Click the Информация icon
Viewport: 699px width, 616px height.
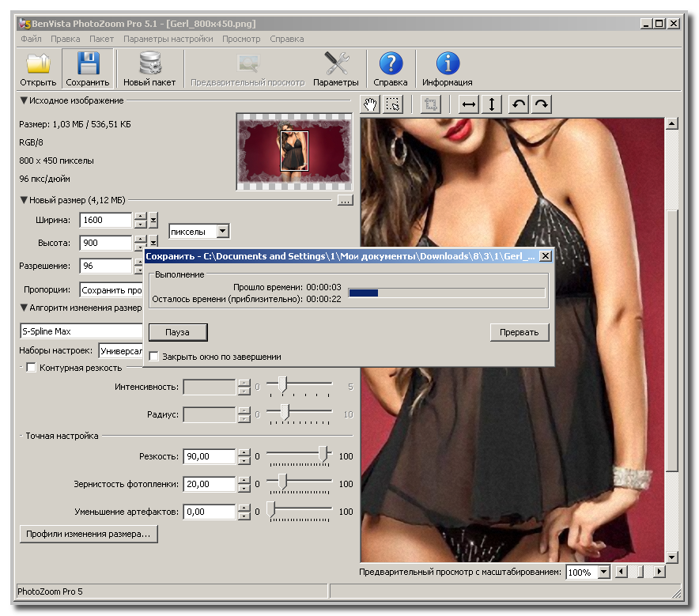[448, 64]
